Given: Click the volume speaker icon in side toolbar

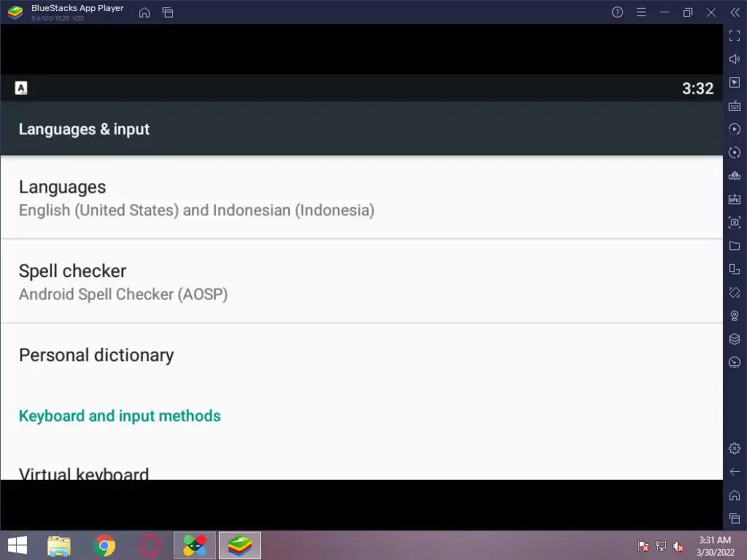Looking at the screenshot, I should pyautogui.click(x=735, y=59).
